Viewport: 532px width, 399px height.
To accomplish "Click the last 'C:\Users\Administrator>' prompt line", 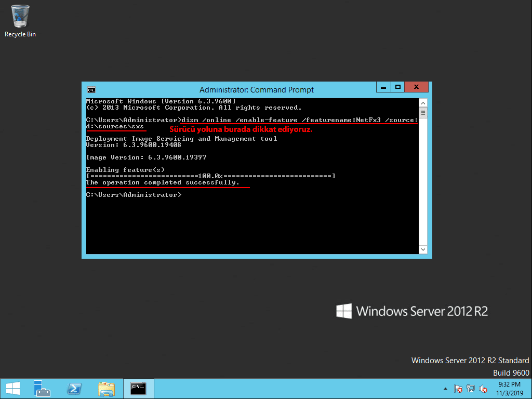I will 134,195.
